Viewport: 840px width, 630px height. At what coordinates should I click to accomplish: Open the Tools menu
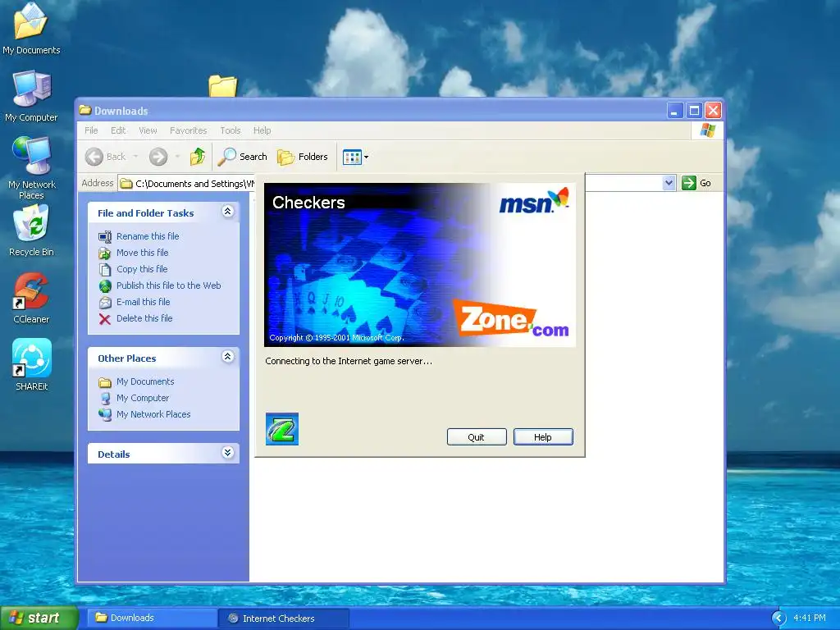pos(231,130)
